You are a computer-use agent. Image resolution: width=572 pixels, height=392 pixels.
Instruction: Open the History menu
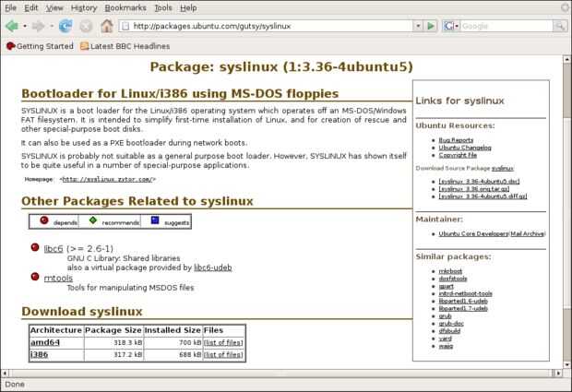[84, 7]
